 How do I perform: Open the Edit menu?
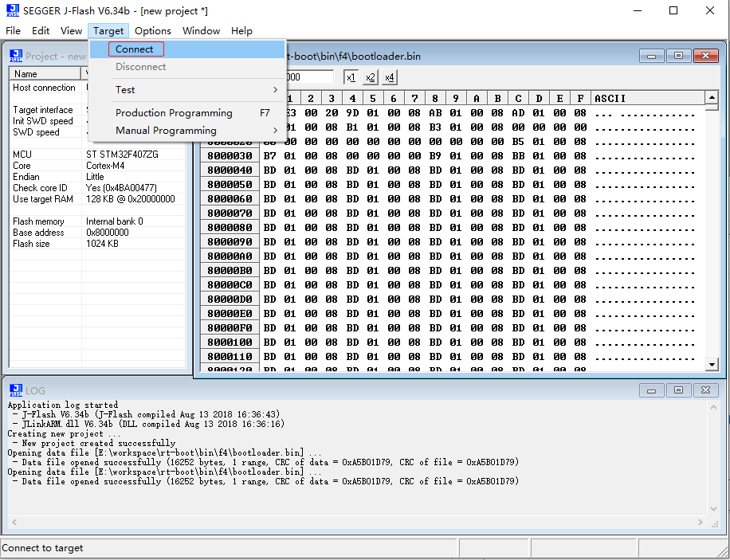click(x=41, y=31)
